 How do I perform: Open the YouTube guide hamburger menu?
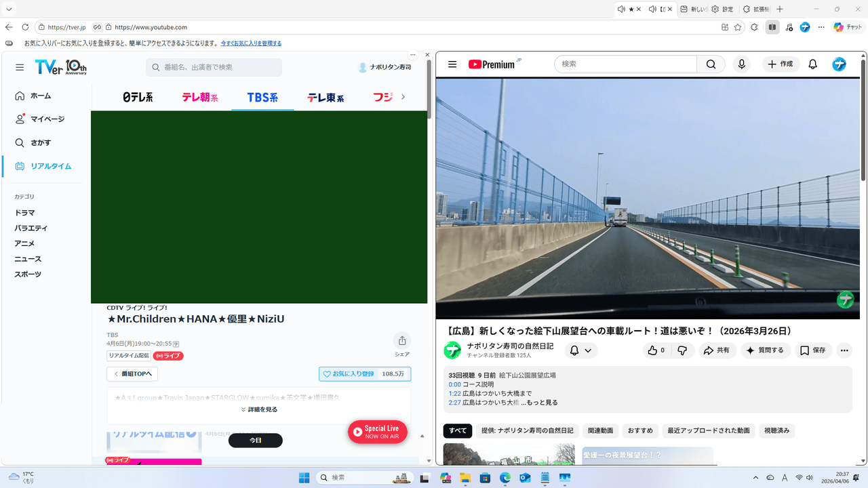(452, 64)
